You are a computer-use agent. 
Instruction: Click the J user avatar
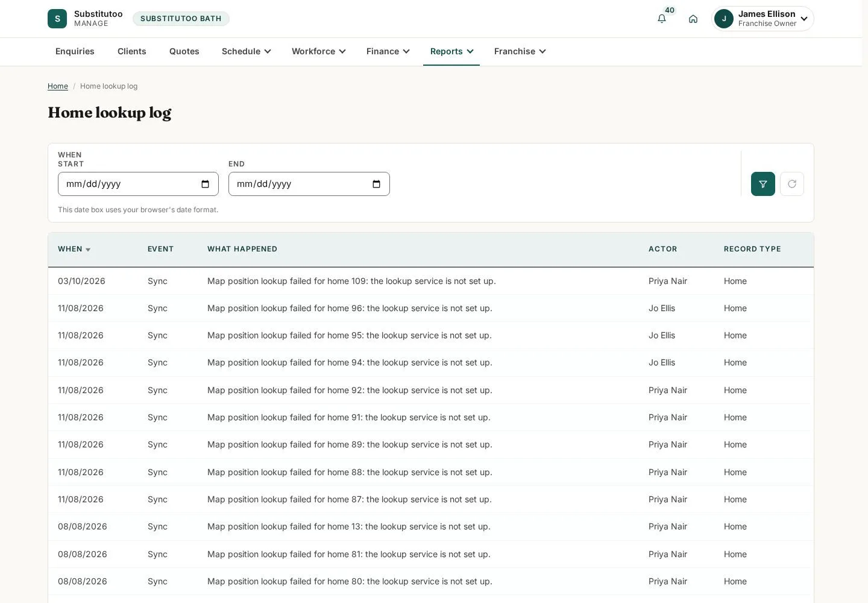(724, 19)
